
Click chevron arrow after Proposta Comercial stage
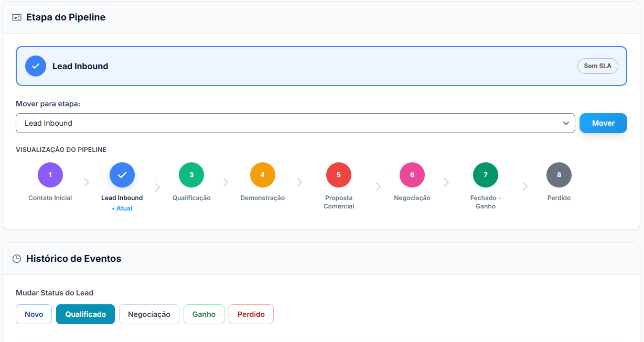pyautogui.click(x=378, y=186)
